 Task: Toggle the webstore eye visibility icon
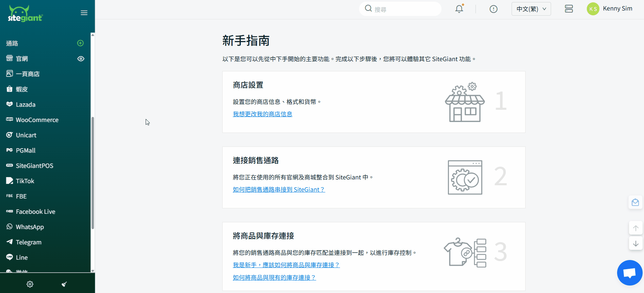[x=81, y=59]
